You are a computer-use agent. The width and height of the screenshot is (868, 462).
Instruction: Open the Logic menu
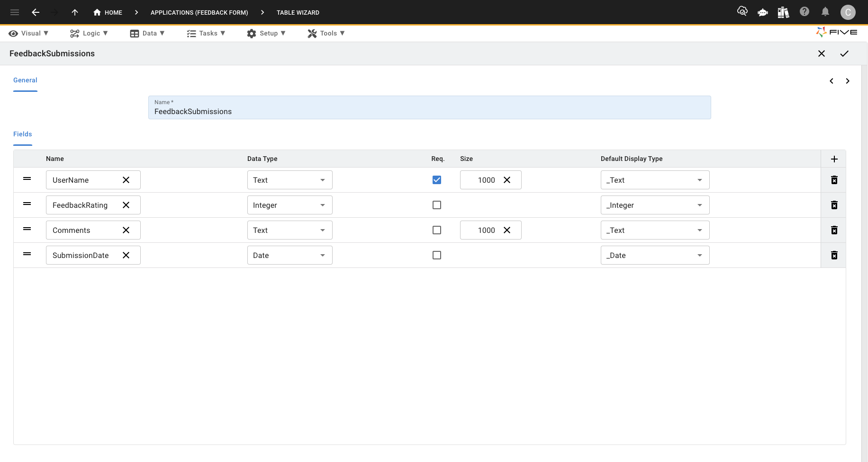89,33
